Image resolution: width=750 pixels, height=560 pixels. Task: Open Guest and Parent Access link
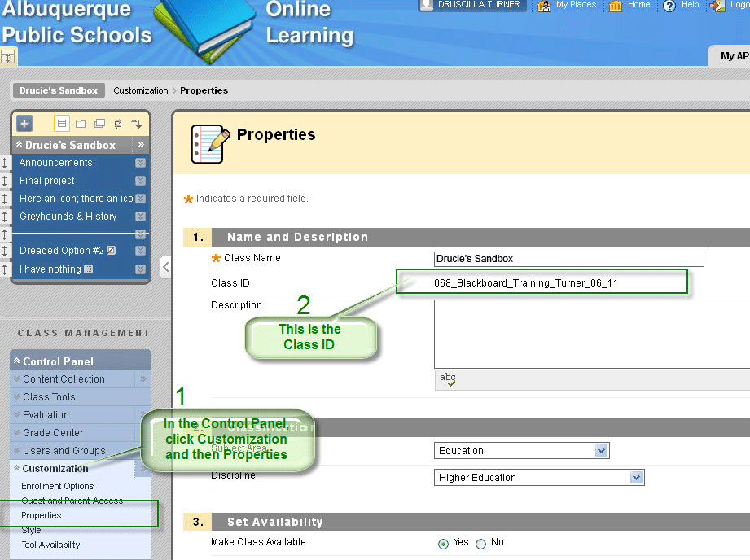coord(72,501)
